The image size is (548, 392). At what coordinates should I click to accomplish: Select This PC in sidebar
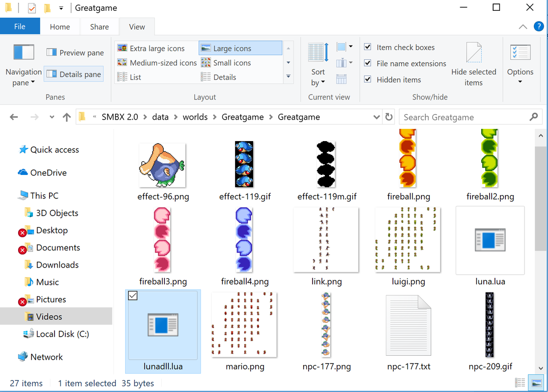[39, 196]
